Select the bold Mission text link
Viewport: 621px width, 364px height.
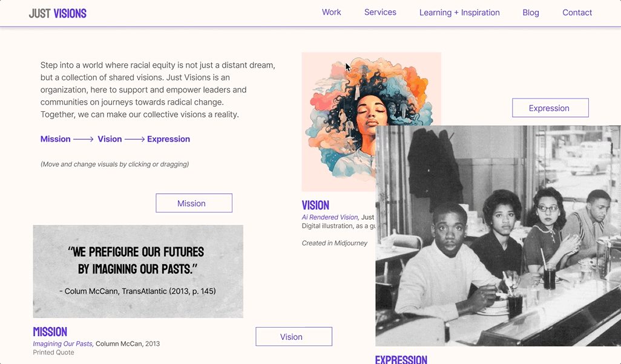56,139
